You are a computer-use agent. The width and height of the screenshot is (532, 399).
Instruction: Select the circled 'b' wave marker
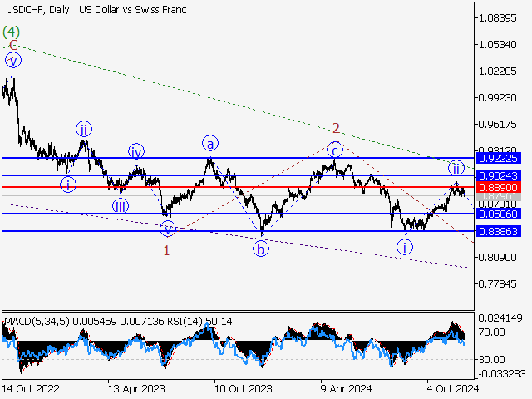(261, 249)
